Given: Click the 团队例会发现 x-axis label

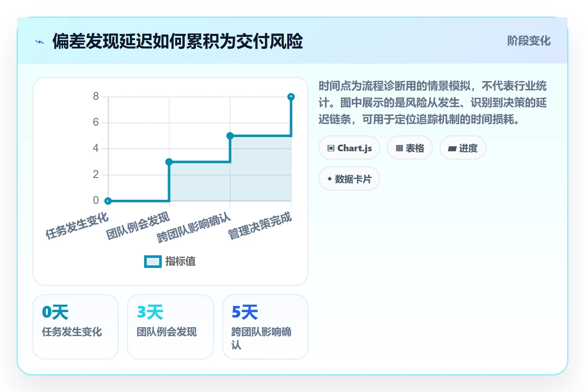Looking at the screenshot, I should click(x=138, y=226).
